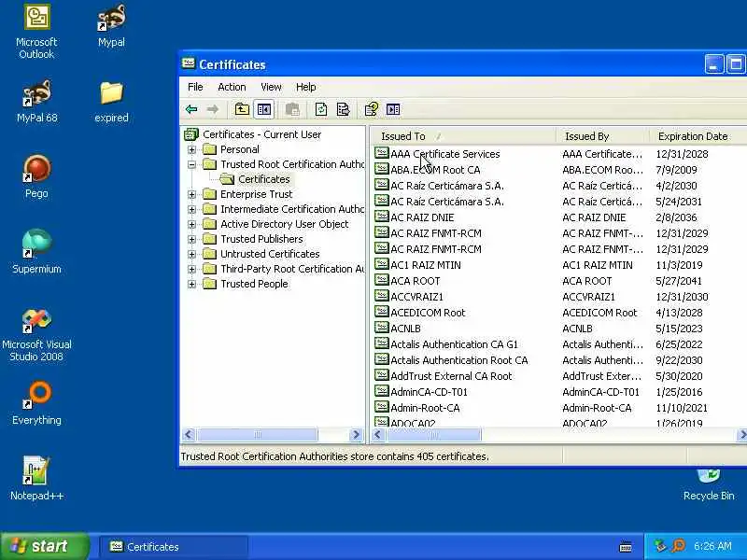
Task: Click tree pane scroll right arrow
Action: coord(355,434)
